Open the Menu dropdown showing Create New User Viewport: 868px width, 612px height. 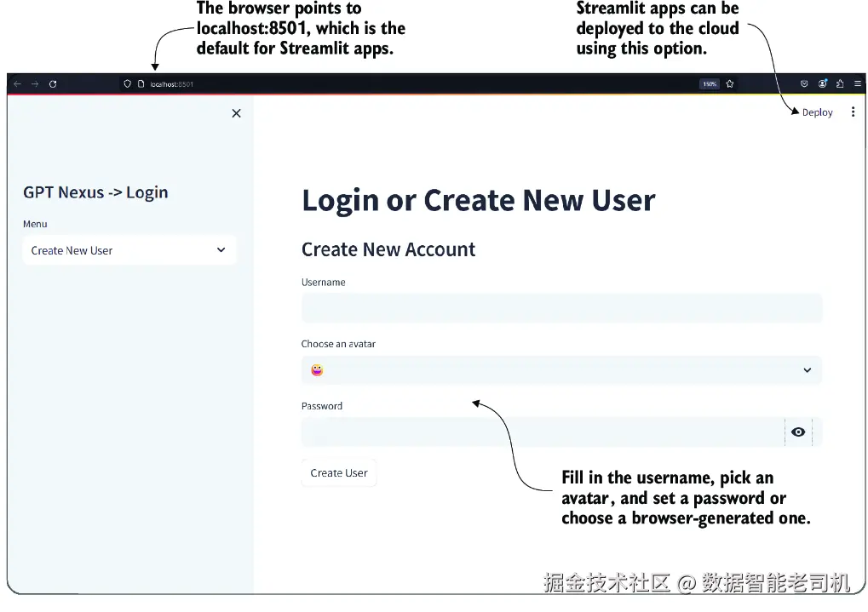click(x=129, y=250)
